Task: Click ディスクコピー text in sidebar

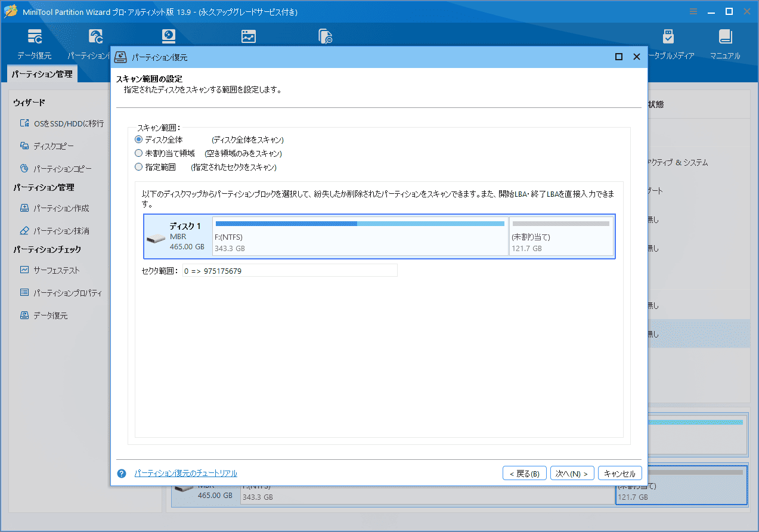Action: pyautogui.click(x=54, y=146)
